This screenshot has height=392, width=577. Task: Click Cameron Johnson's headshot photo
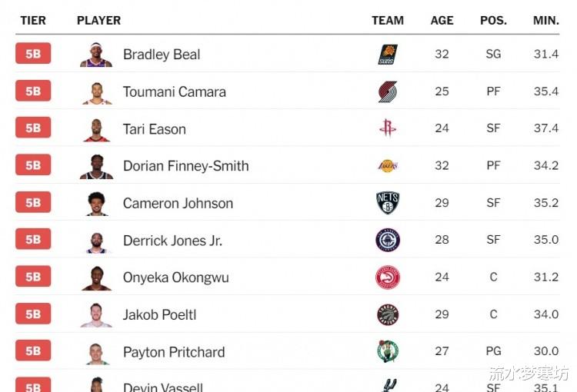96,204
